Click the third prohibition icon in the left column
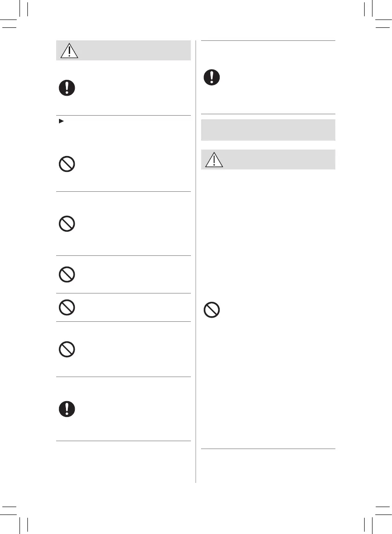The height and width of the screenshot is (534, 392). tap(67, 275)
